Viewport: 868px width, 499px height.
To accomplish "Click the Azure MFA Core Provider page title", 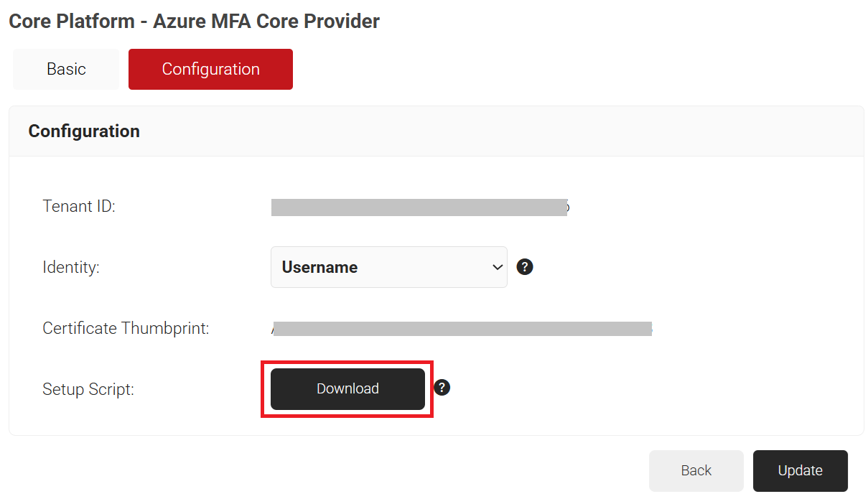I will (x=194, y=22).
